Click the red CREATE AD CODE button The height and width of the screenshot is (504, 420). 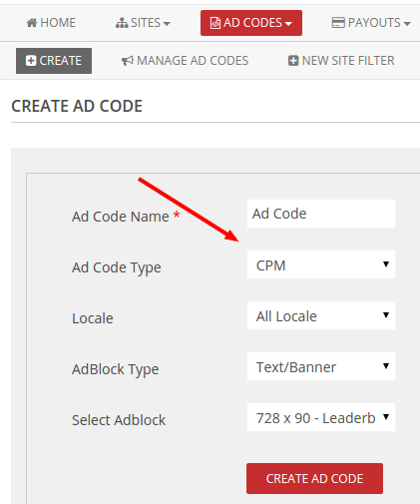tap(314, 478)
